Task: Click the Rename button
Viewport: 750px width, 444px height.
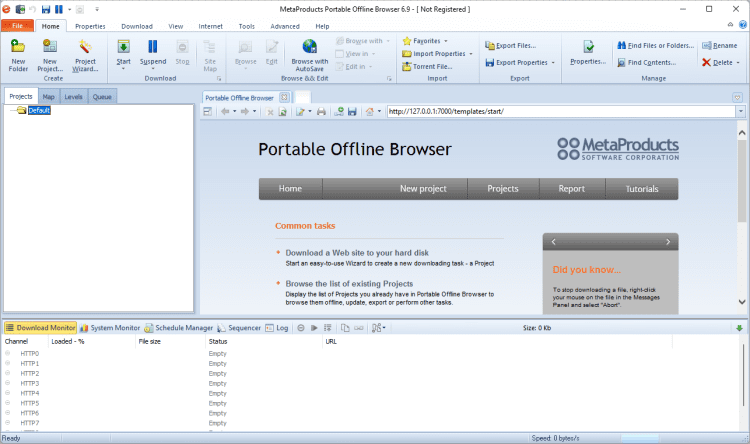Action: [x=719, y=45]
